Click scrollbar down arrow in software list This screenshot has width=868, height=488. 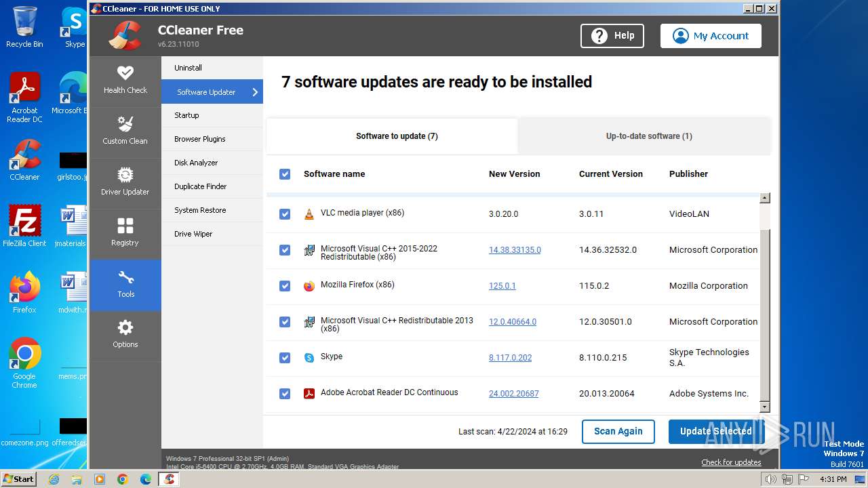click(x=765, y=407)
